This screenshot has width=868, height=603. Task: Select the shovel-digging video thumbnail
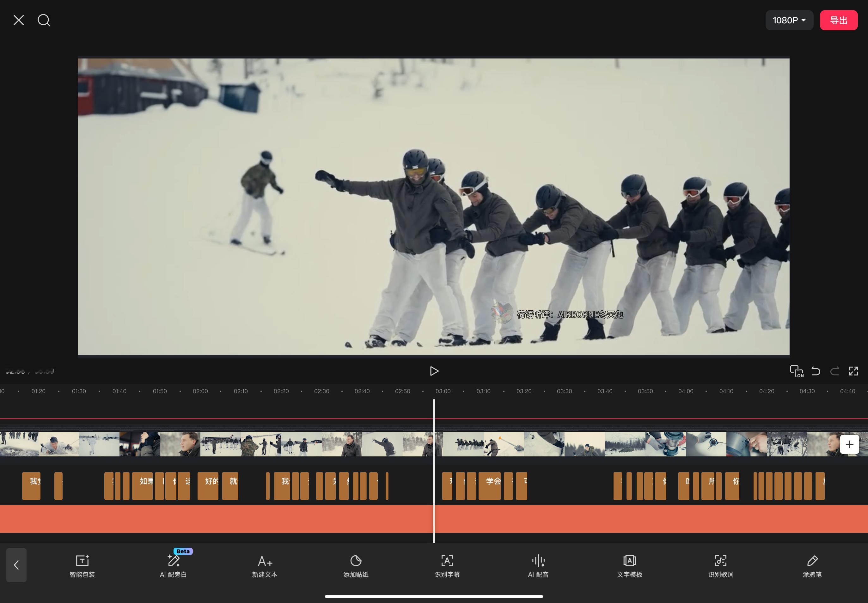(504, 444)
